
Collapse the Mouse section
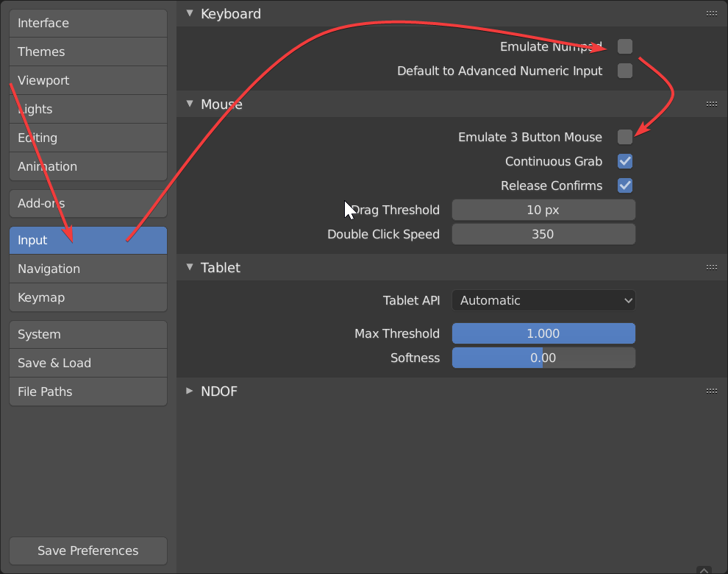click(190, 104)
